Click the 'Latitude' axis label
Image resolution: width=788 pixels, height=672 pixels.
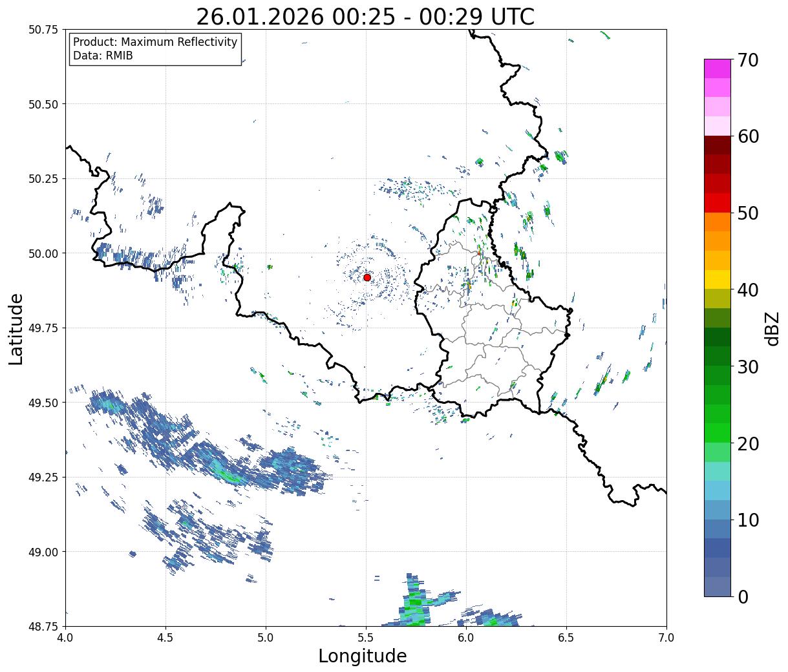tap(16, 329)
